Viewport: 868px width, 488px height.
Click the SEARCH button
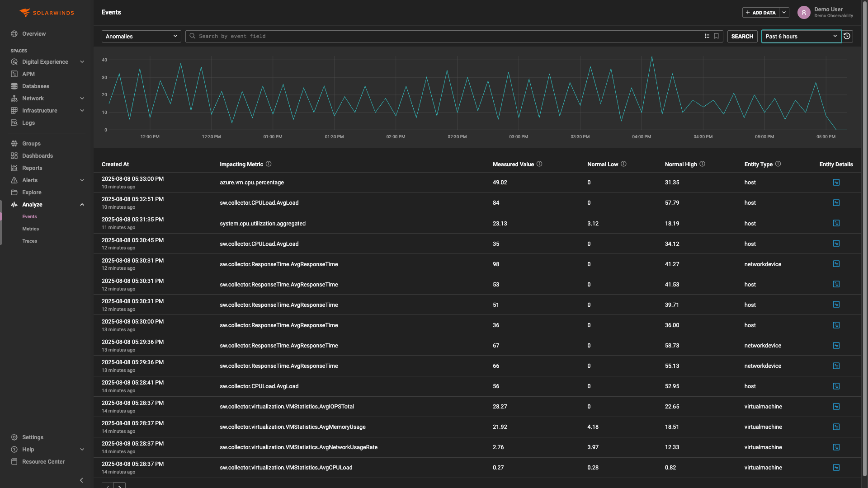click(x=742, y=36)
